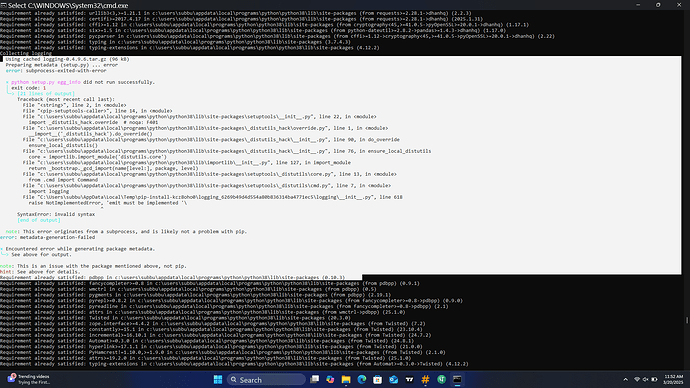Open the green circular taskbar app
This screenshot has width=690, height=388.
(441, 380)
